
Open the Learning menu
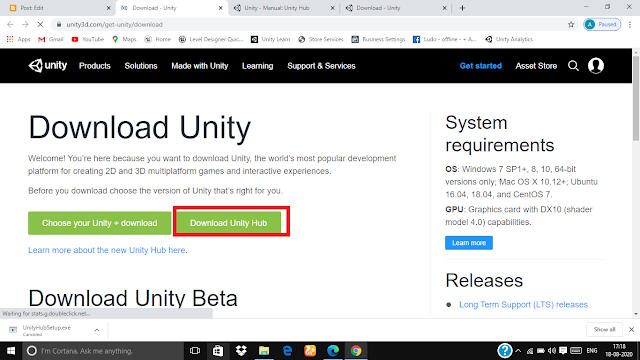pos(258,66)
